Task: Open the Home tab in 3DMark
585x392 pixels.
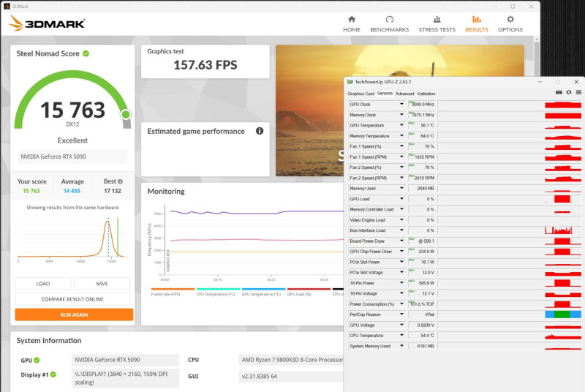Action: click(352, 24)
